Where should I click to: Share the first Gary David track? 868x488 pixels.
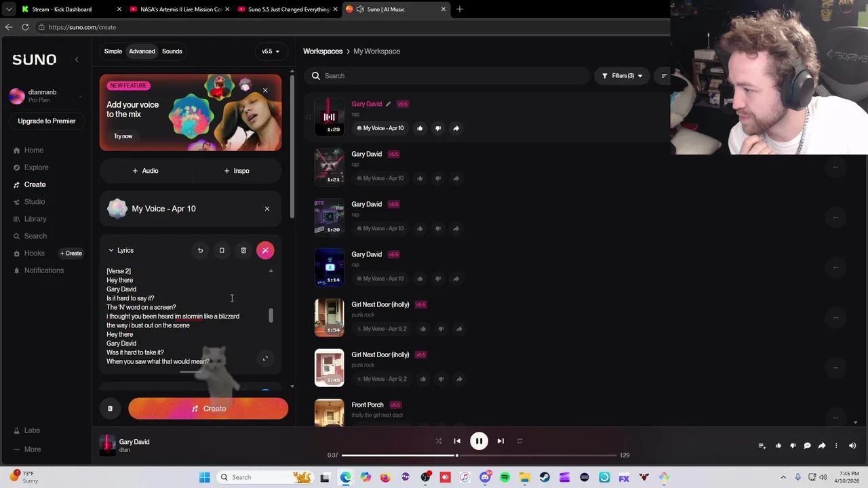pos(456,128)
